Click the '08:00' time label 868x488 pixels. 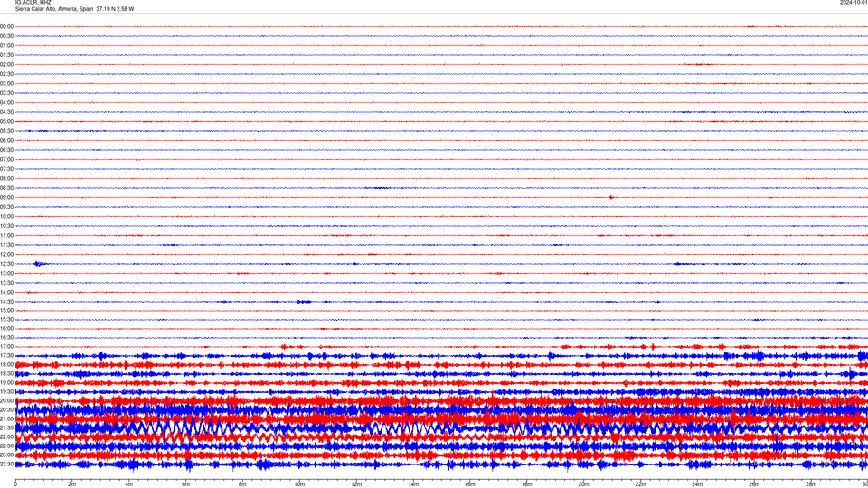pos(6,178)
